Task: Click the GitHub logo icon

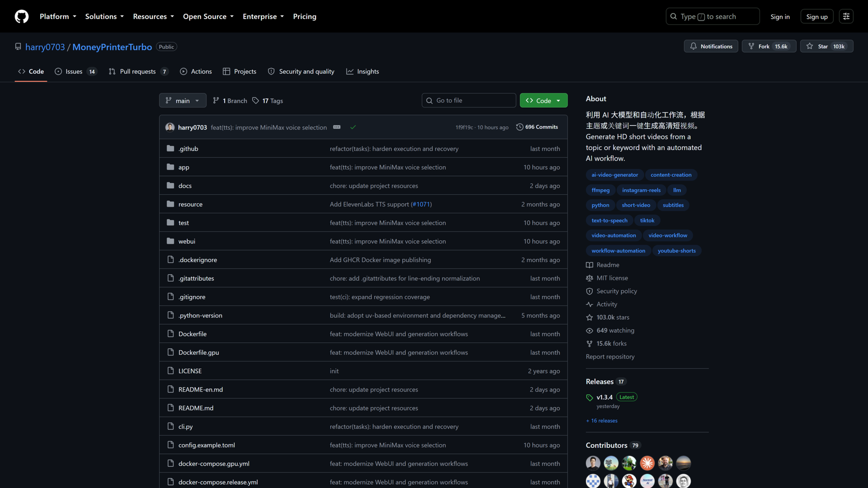Action: coord(22,16)
